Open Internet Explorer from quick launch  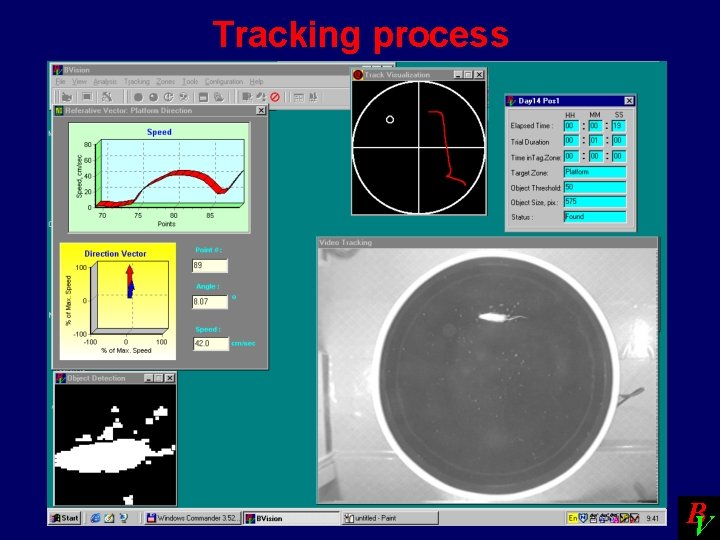(x=95, y=518)
